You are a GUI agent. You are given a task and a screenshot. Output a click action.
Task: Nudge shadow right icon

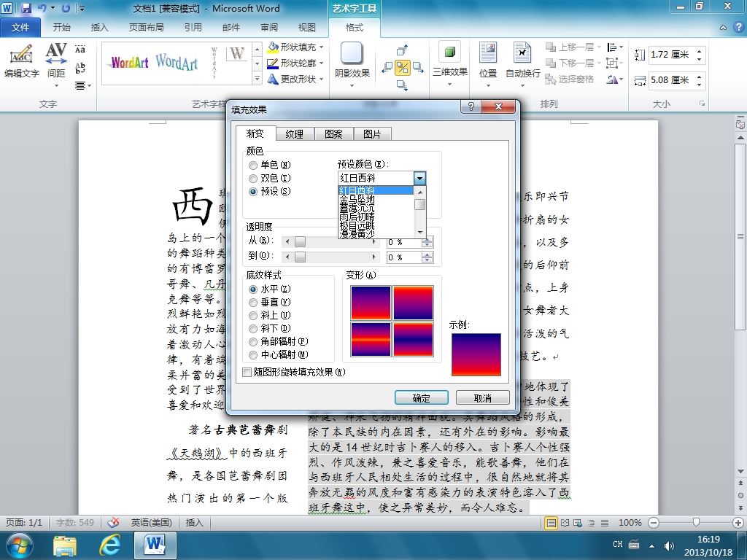click(418, 68)
